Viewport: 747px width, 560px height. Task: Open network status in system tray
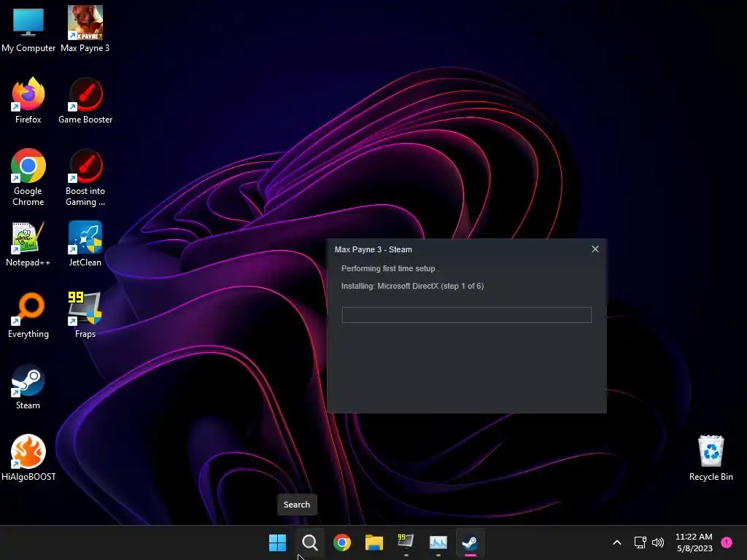click(x=640, y=542)
